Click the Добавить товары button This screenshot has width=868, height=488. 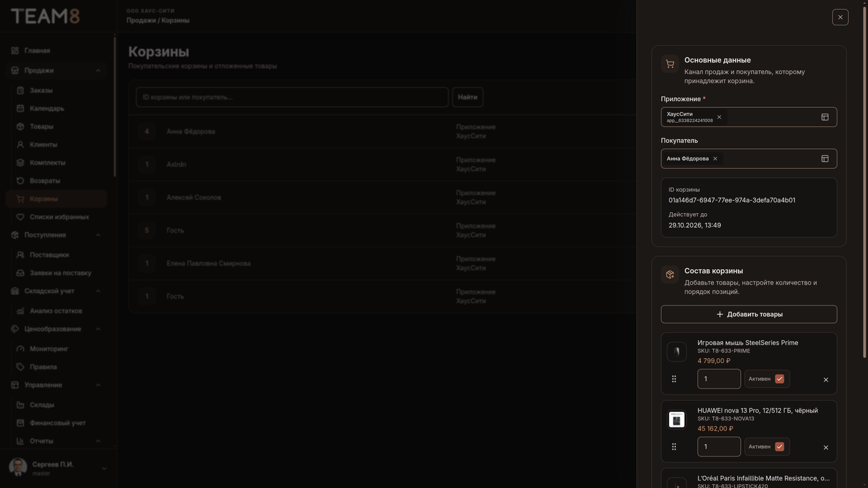click(x=749, y=314)
